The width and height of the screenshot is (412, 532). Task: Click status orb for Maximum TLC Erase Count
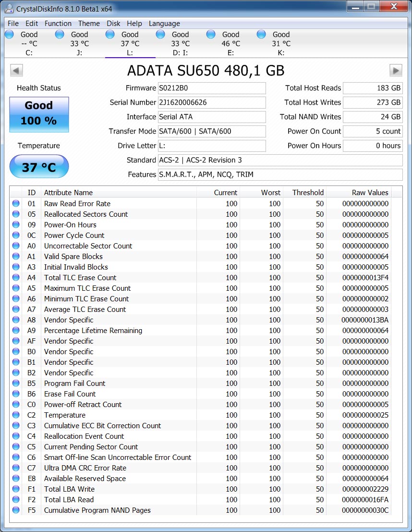[15, 288]
